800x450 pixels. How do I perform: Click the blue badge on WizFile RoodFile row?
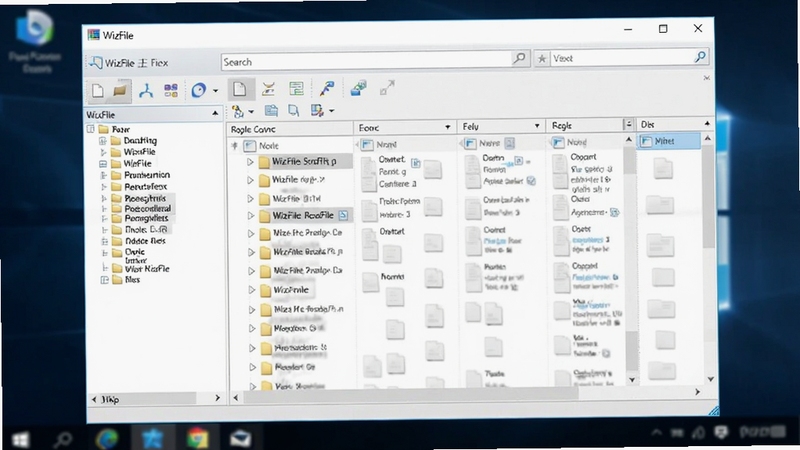click(343, 215)
